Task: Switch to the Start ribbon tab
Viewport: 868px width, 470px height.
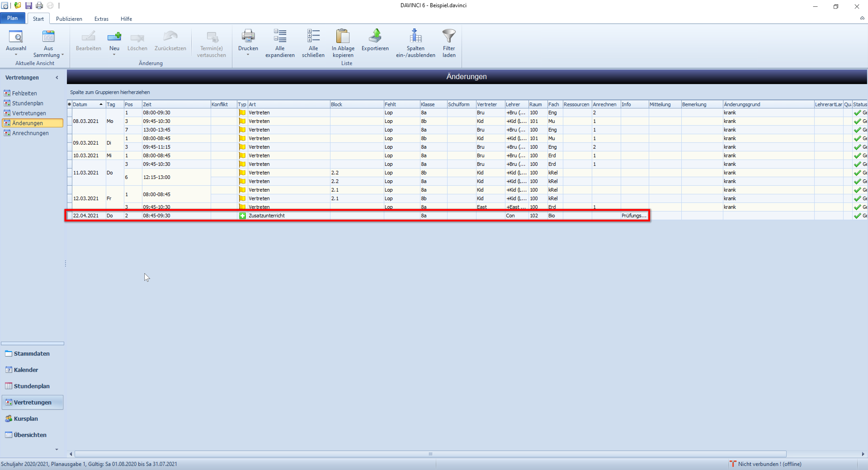Action: click(x=38, y=19)
